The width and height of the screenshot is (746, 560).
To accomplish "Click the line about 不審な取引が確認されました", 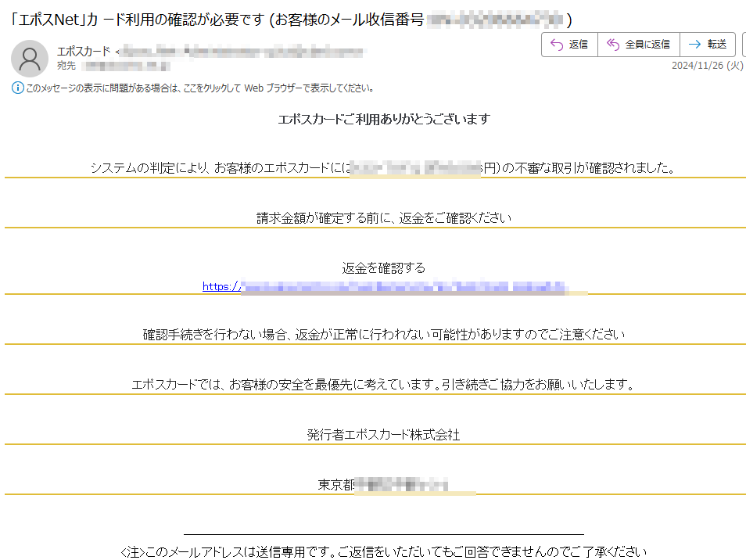I will (383, 167).
